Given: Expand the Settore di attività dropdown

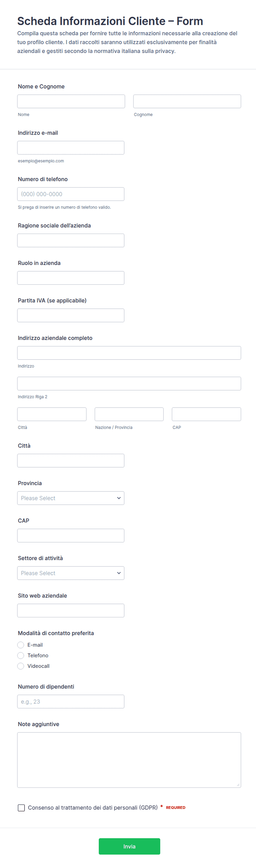Looking at the screenshot, I should (x=70, y=573).
